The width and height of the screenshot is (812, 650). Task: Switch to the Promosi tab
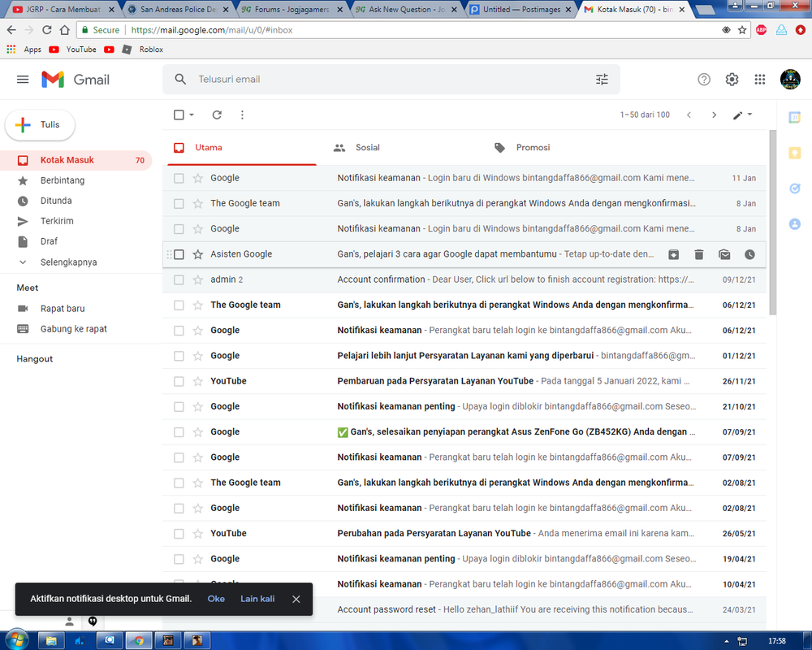click(533, 147)
